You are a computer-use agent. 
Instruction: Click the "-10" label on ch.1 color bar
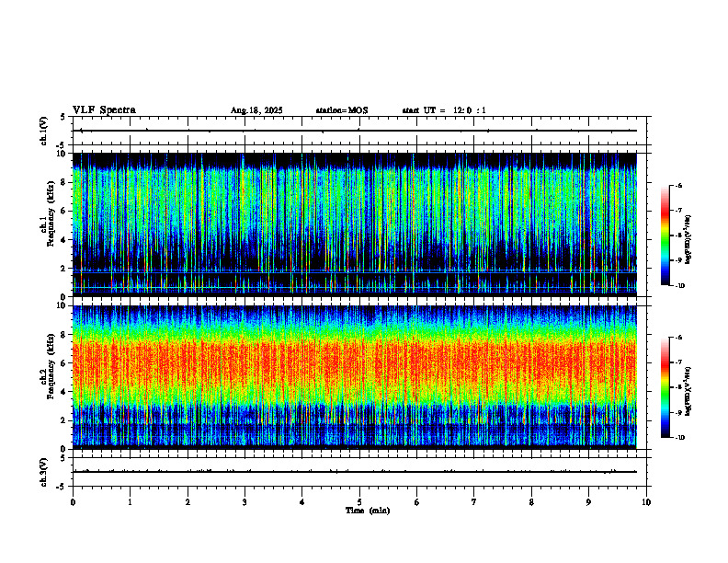[x=680, y=286]
